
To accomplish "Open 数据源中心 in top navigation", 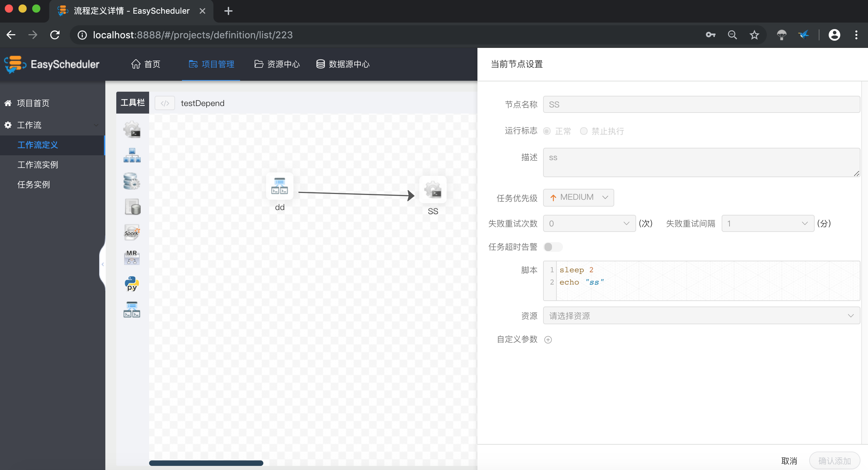I will tap(343, 64).
